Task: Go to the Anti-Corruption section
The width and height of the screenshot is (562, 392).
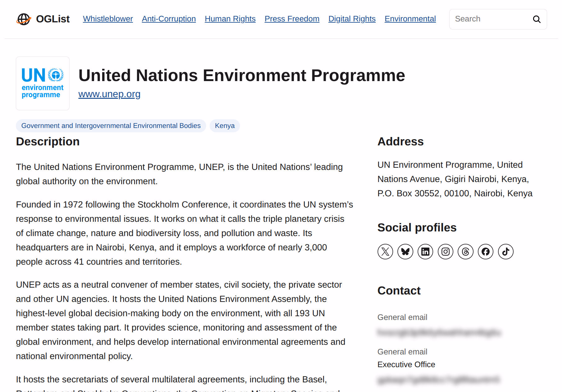Action: (169, 19)
